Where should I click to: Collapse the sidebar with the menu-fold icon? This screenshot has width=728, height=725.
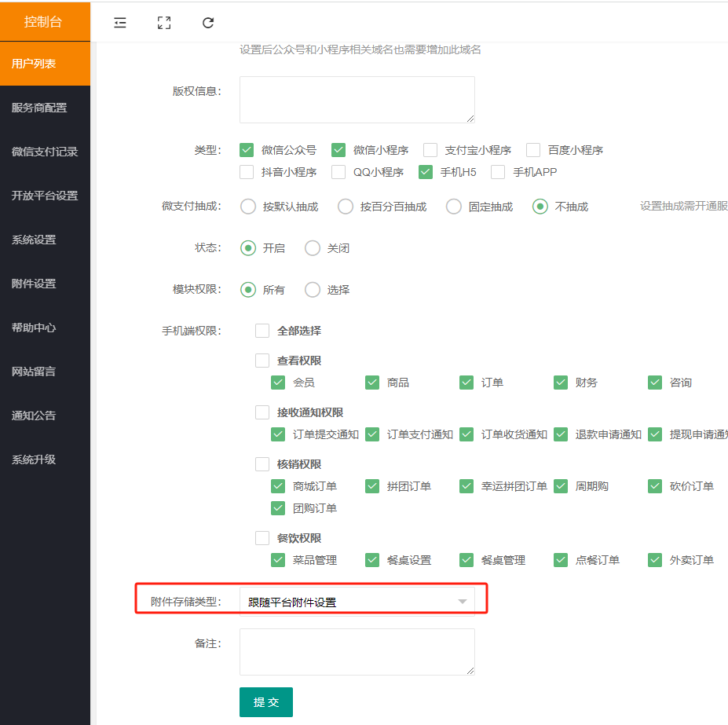coord(120,23)
